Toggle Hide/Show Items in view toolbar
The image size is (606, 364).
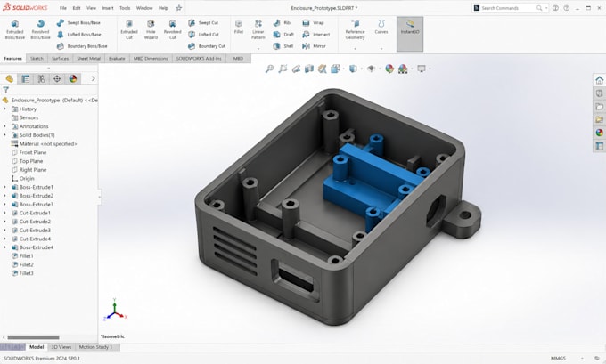(371, 69)
